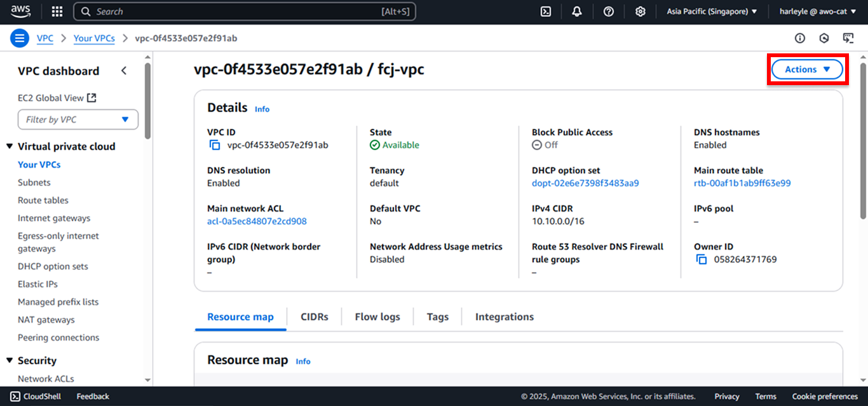Open main route table rtb-00af1b1ab9ff63e99
Screen dimensions: 868x406
[x=742, y=183]
